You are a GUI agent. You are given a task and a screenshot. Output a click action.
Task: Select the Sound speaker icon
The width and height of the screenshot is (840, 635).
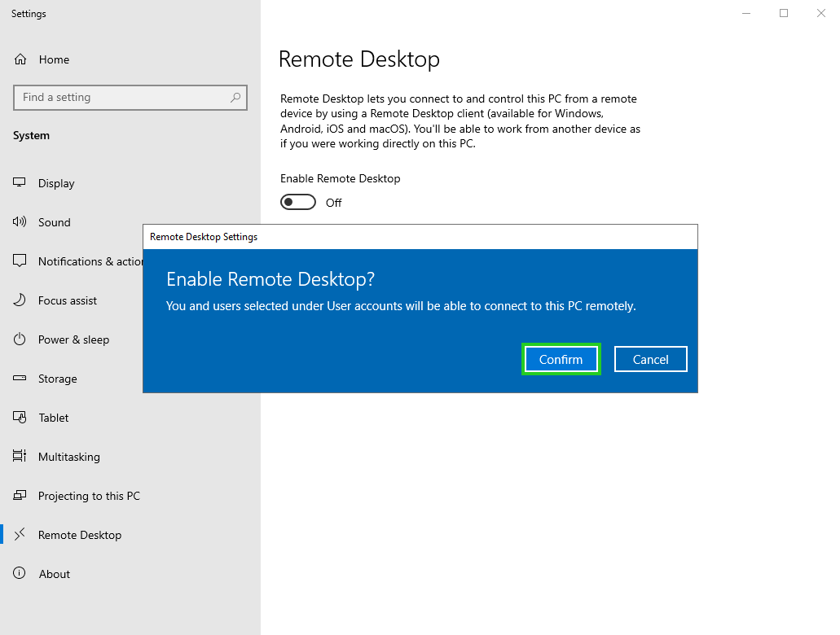(x=20, y=222)
